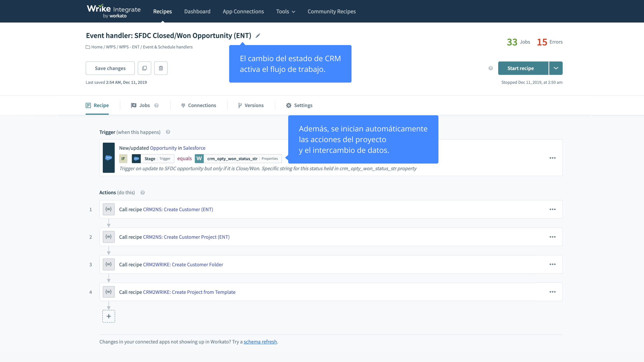Open trigger step options ellipsis menu
The height and width of the screenshot is (362, 644).
coord(552,158)
